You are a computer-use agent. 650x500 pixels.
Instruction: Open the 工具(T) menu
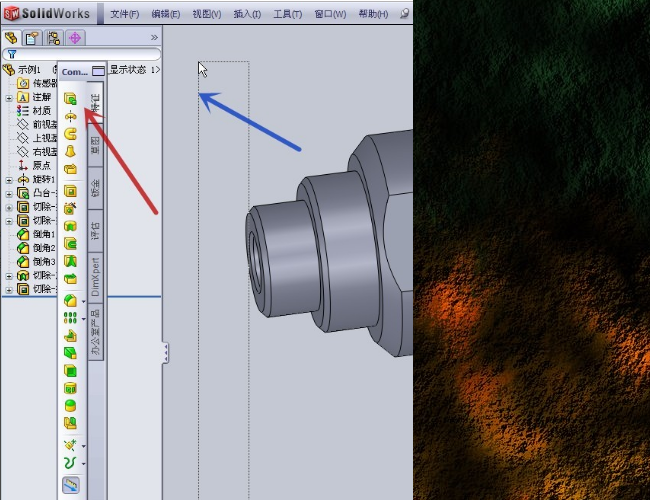pos(287,14)
